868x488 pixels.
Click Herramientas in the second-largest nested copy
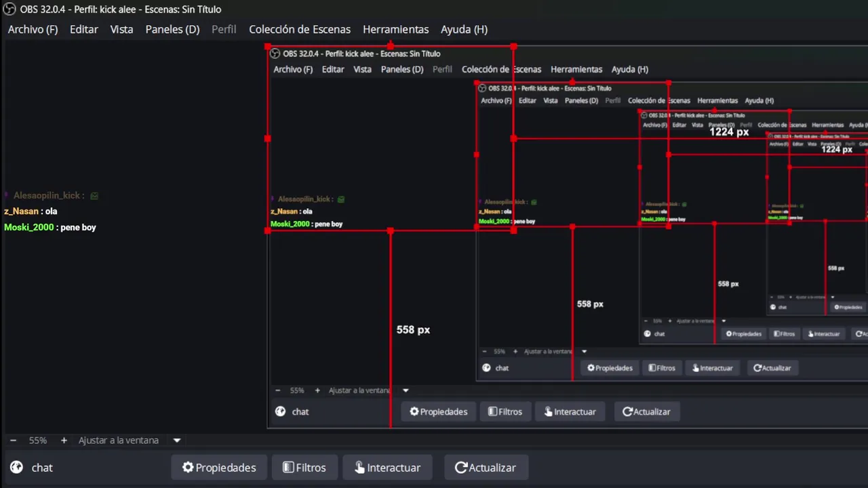click(x=717, y=100)
